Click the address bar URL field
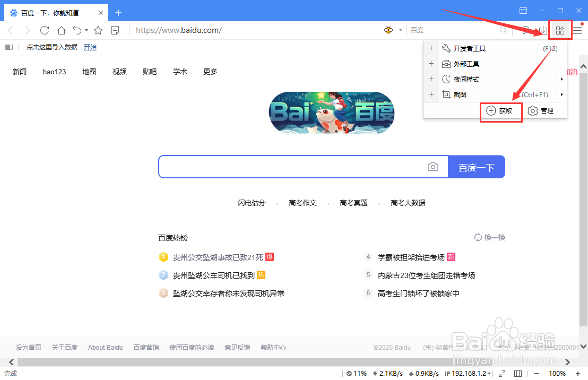This screenshot has width=588, height=380. [255, 30]
